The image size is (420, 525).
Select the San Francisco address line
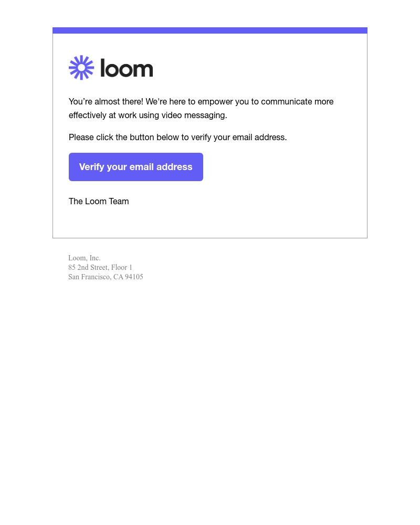point(106,277)
